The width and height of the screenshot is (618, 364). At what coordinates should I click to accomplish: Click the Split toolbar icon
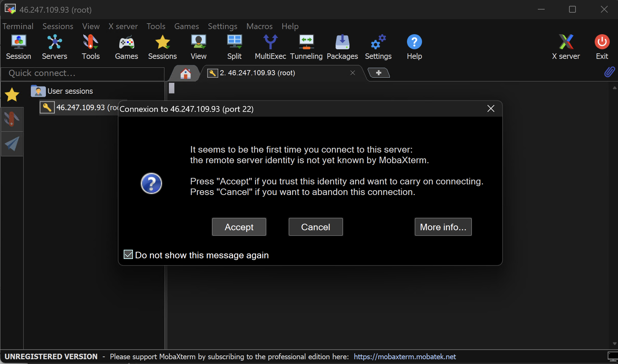[x=235, y=47]
